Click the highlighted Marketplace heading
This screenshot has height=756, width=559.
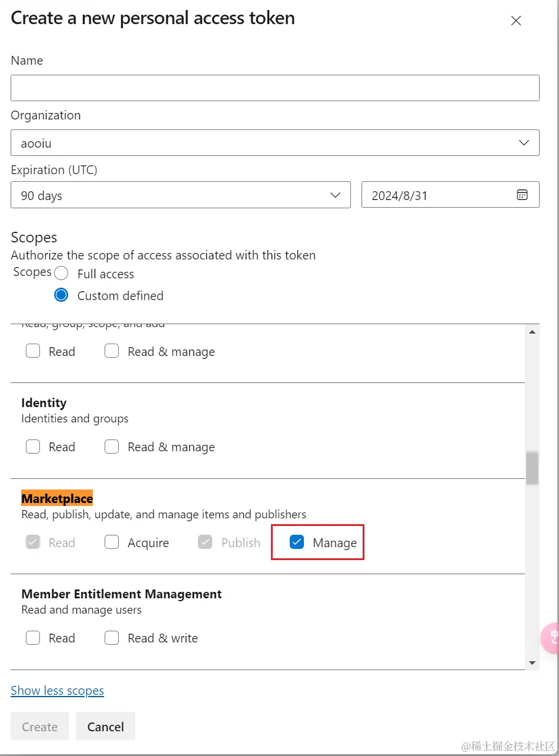click(x=57, y=498)
